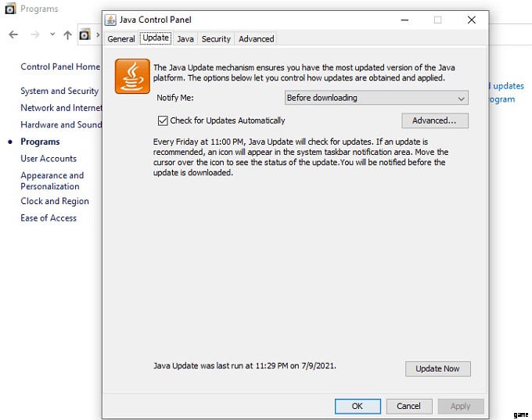Viewport: 532px width, 420px height.
Task: Click the Advanced... button
Action: tap(434, 120)
